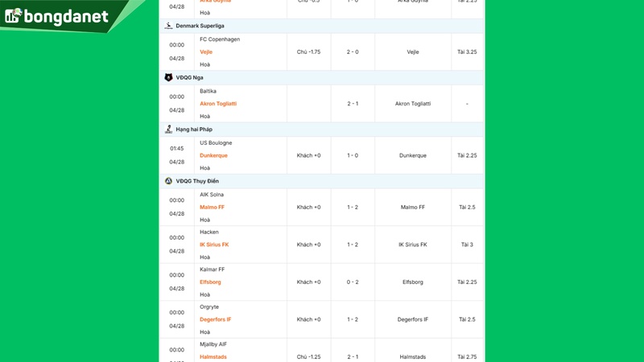
Task: Click the Hacken team name
Action: coord(209,232)
